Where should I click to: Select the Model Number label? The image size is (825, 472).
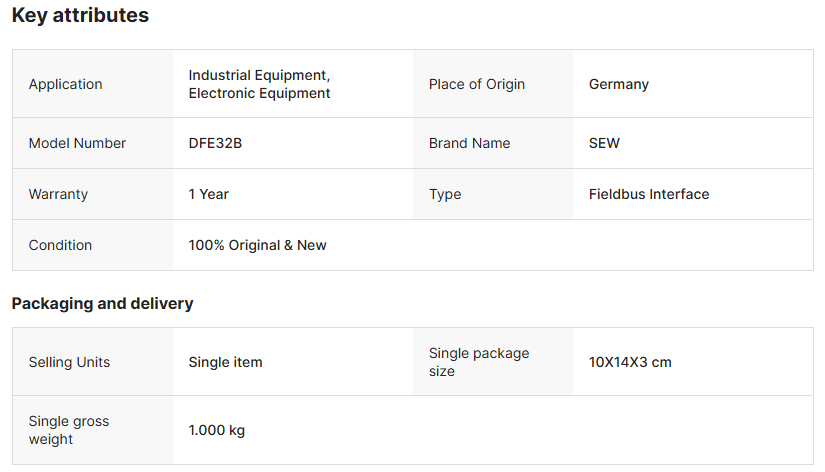coord(77,143)
